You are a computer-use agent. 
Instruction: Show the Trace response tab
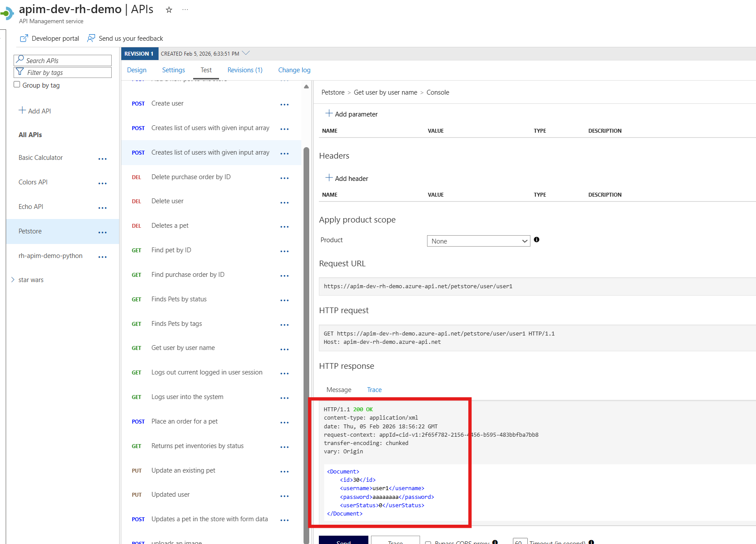(x=374, y=390)
